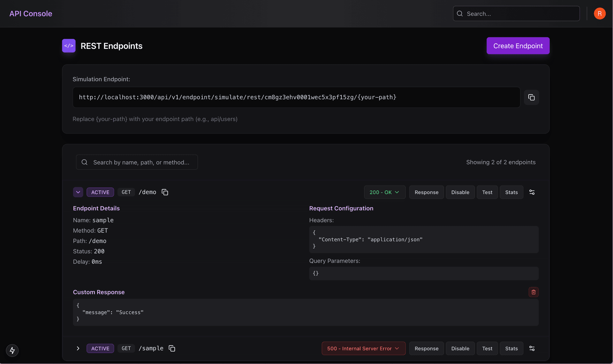Open configuration sliders for /sample endpoint
The width and height of the screenshot is (613, 364).
(x=532, y=348)
